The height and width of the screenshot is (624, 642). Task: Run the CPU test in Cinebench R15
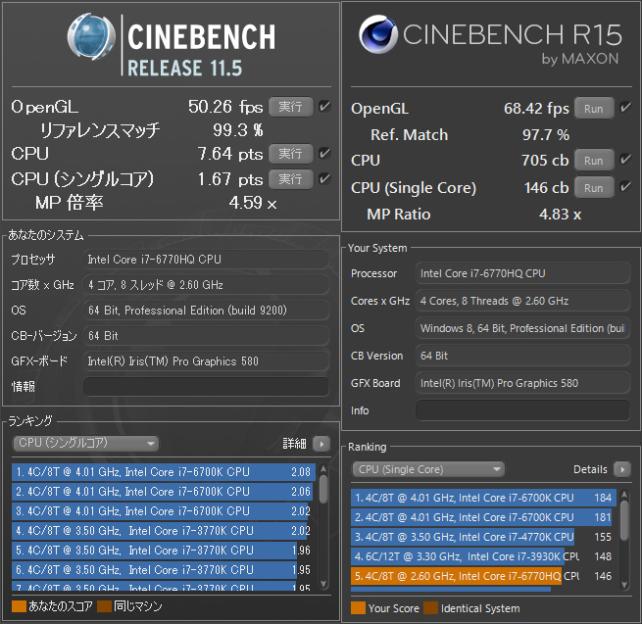(x=594, y=160)
